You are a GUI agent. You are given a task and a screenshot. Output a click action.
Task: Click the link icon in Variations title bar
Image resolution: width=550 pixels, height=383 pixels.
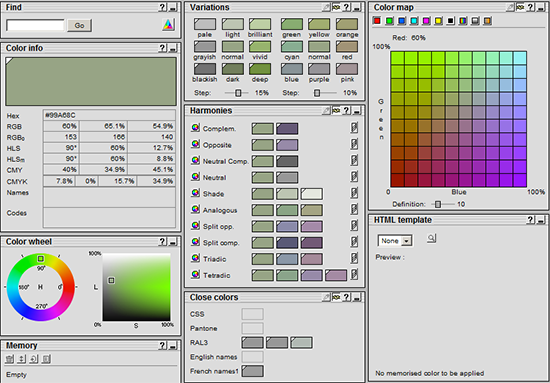tap(336, 7)
